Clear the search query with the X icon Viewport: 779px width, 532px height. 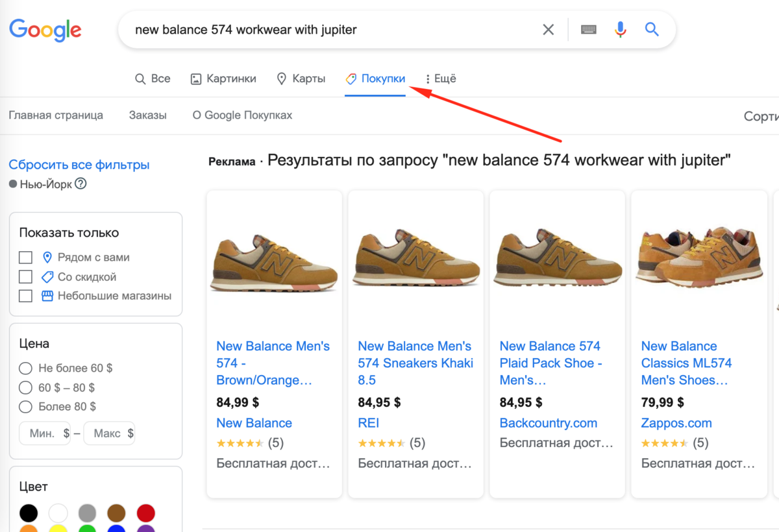[549, 29]
